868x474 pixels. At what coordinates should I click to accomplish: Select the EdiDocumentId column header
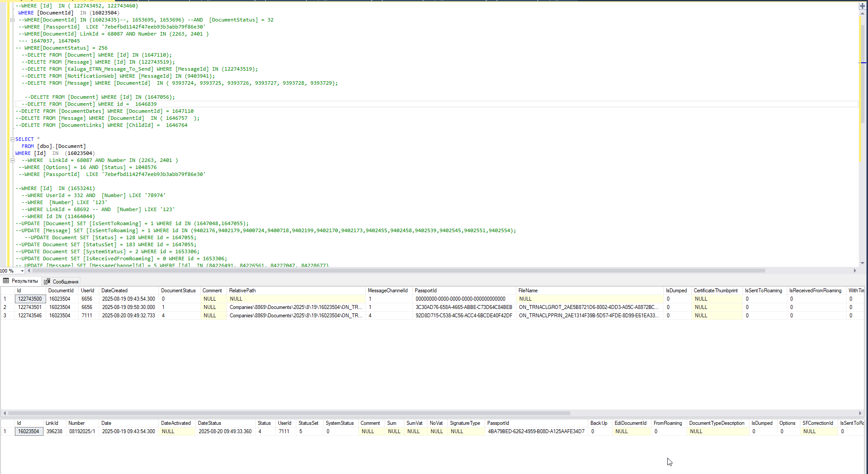(632, 423)
